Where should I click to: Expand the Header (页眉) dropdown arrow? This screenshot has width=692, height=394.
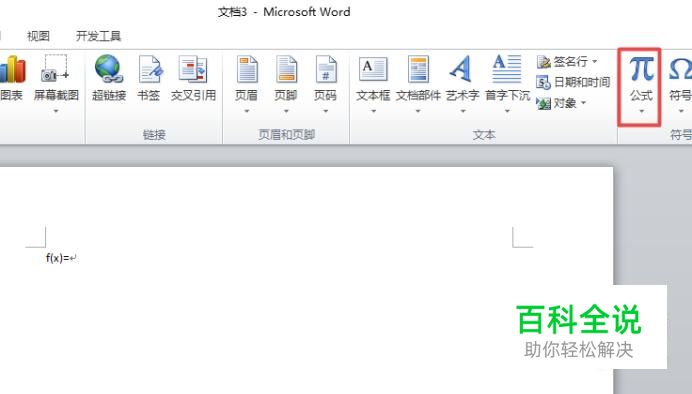pos(247,111)
